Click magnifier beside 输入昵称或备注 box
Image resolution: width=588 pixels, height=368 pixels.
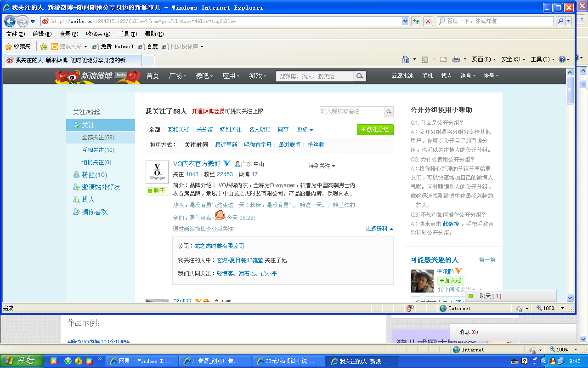coord(389,111)
